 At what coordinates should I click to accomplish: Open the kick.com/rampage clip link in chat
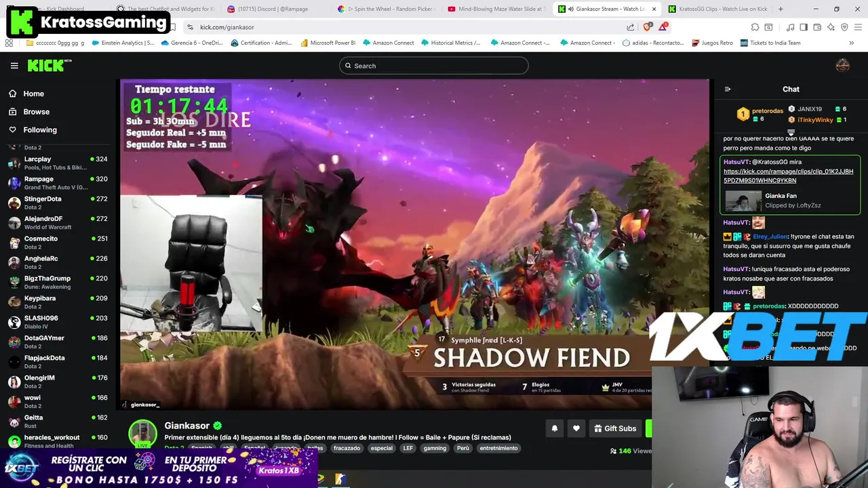(788, 176)
